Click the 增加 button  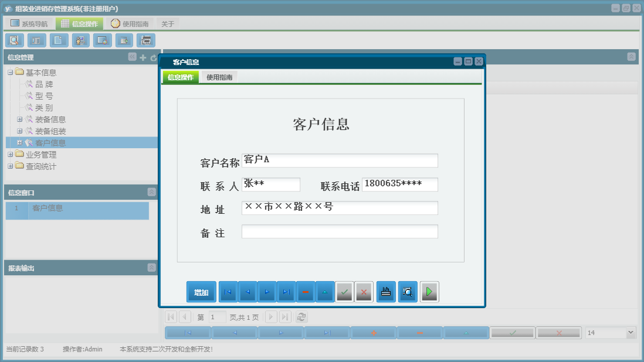[201, 292]
